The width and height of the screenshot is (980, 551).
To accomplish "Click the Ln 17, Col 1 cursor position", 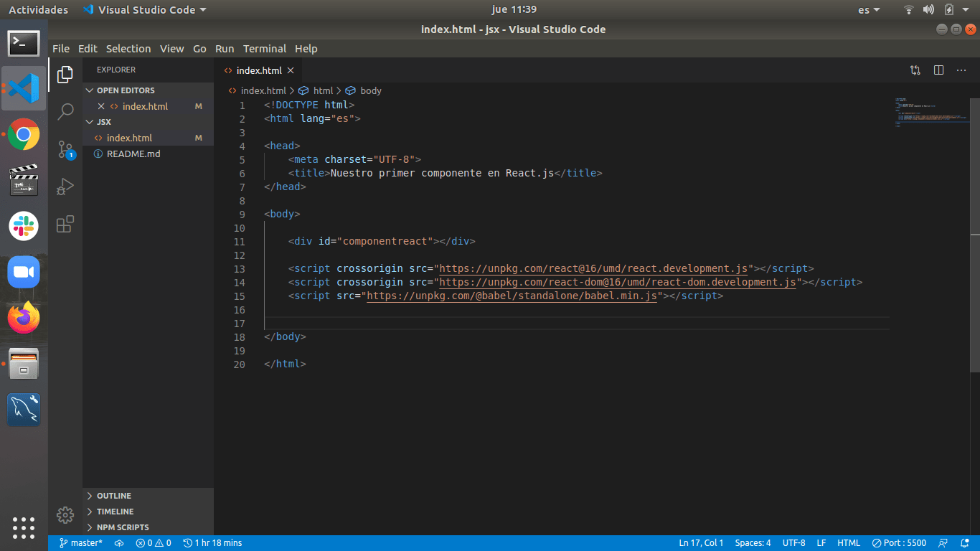I will click(x=701, y=543).
